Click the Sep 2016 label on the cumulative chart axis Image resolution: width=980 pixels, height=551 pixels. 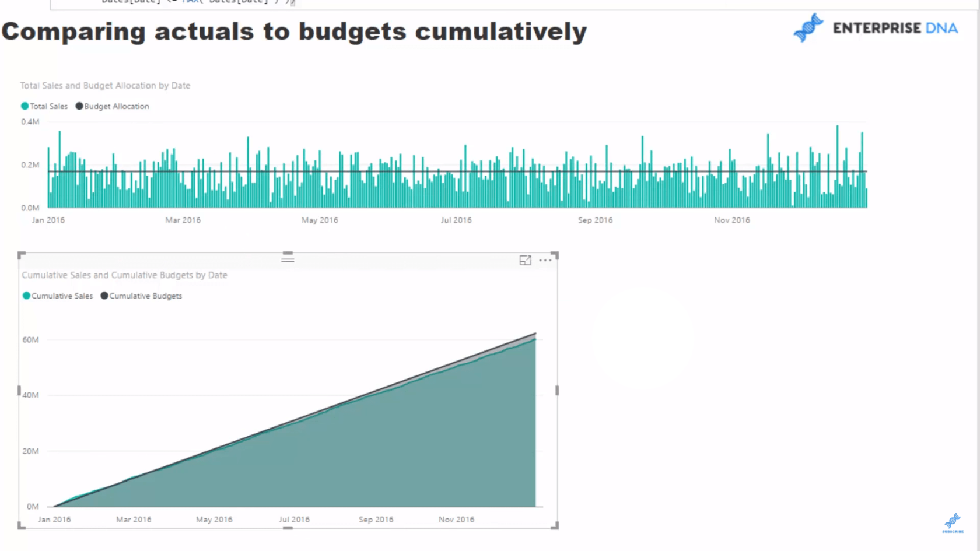376,520
